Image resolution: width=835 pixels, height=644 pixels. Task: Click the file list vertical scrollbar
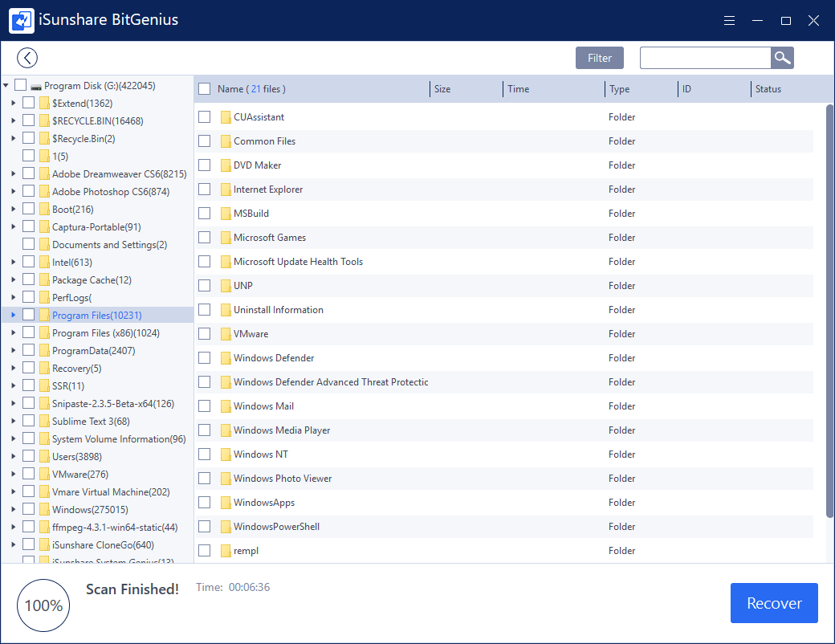click(x=829, y=311)
